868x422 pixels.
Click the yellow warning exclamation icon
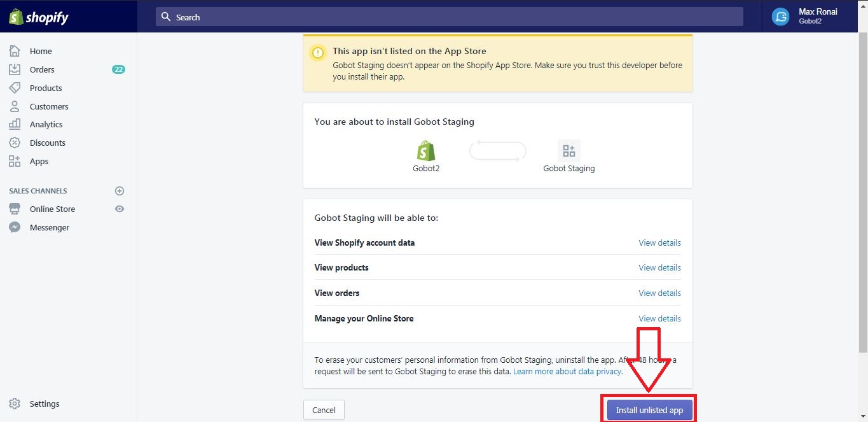click(x=319, y=53)
